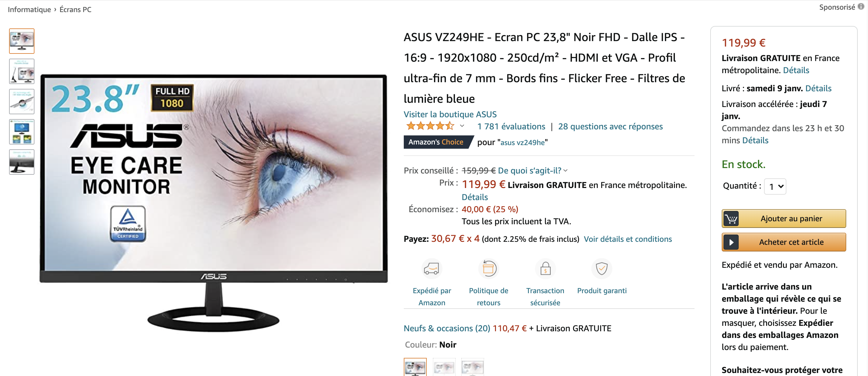
Task: Show the monitor side-profile thumbnail
Action: click(x=22, y=162)
